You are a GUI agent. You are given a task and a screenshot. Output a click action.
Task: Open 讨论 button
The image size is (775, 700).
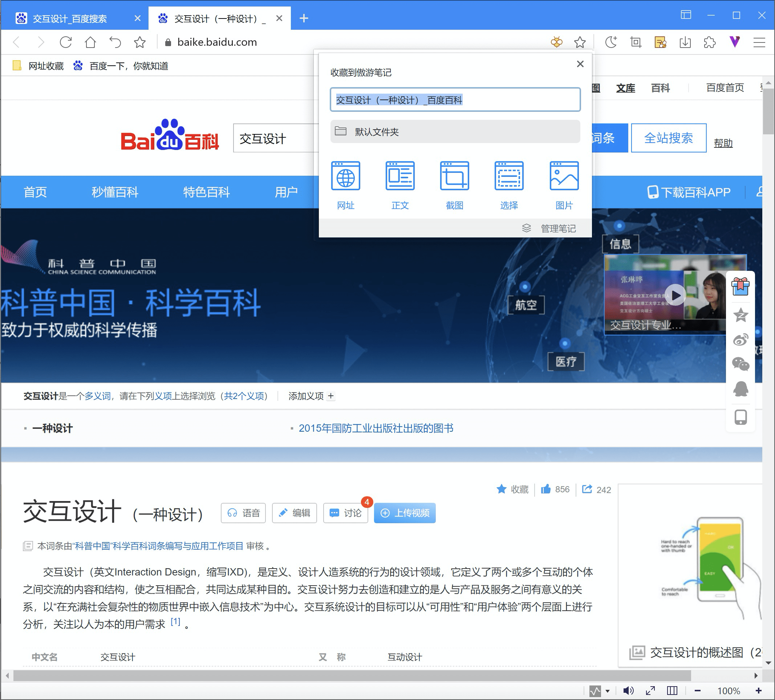click(x=346, y=513)
